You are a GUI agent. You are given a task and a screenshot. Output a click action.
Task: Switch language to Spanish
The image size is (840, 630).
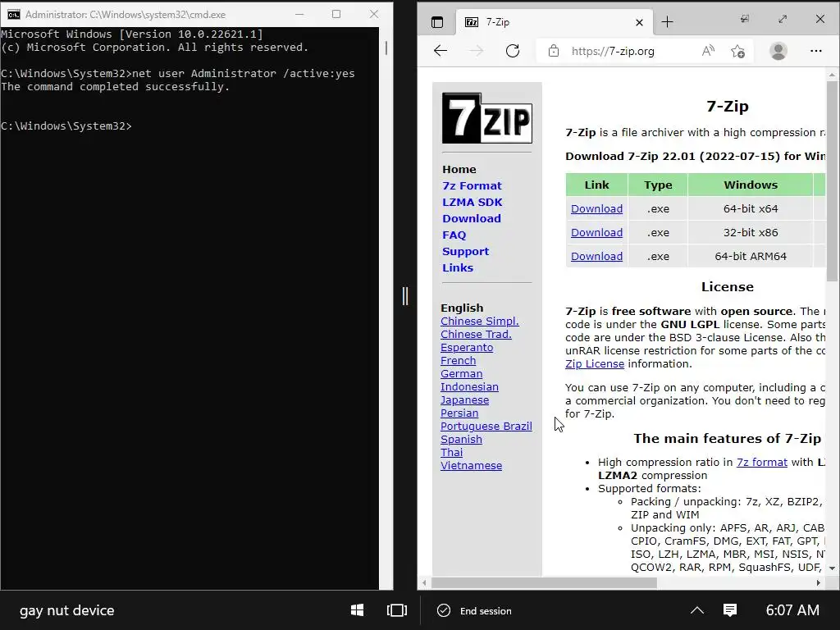[x=461, y=440]
